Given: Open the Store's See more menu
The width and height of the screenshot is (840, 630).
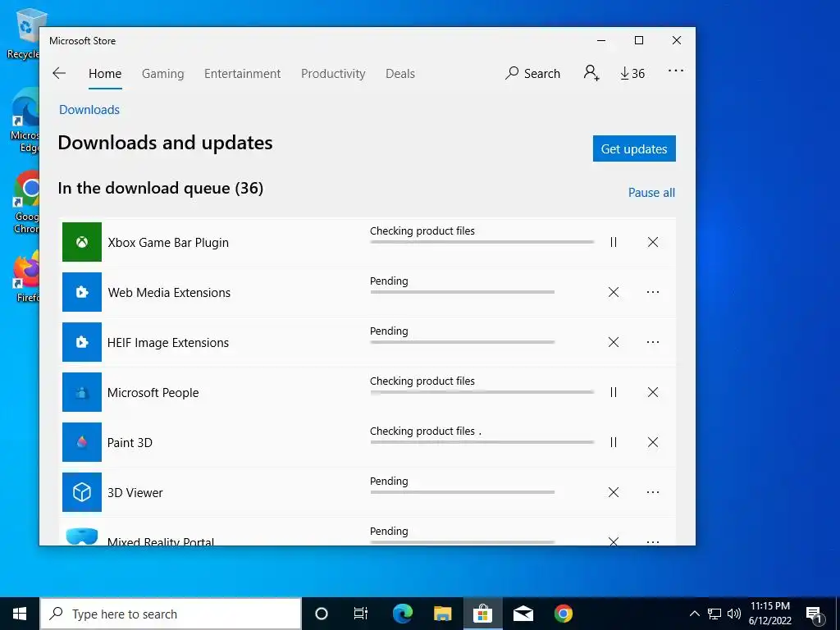Looking at the screenshot, I should click(676, 71).
